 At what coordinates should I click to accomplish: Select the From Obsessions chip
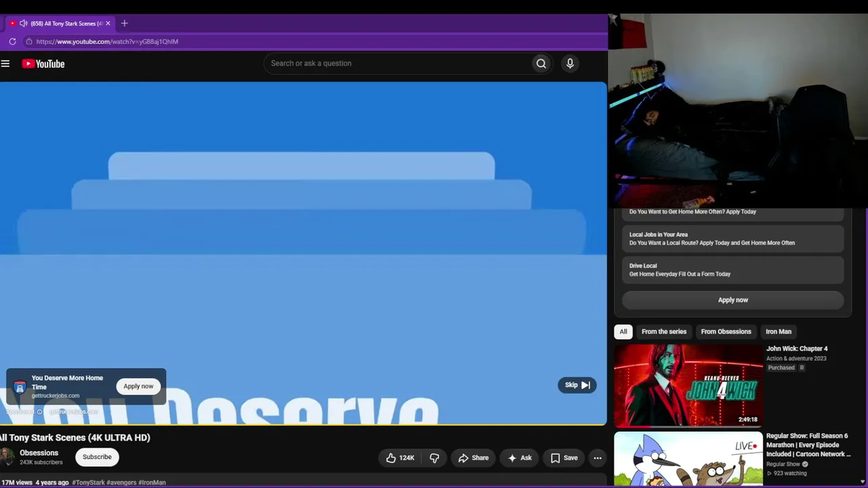pos(726,332)
